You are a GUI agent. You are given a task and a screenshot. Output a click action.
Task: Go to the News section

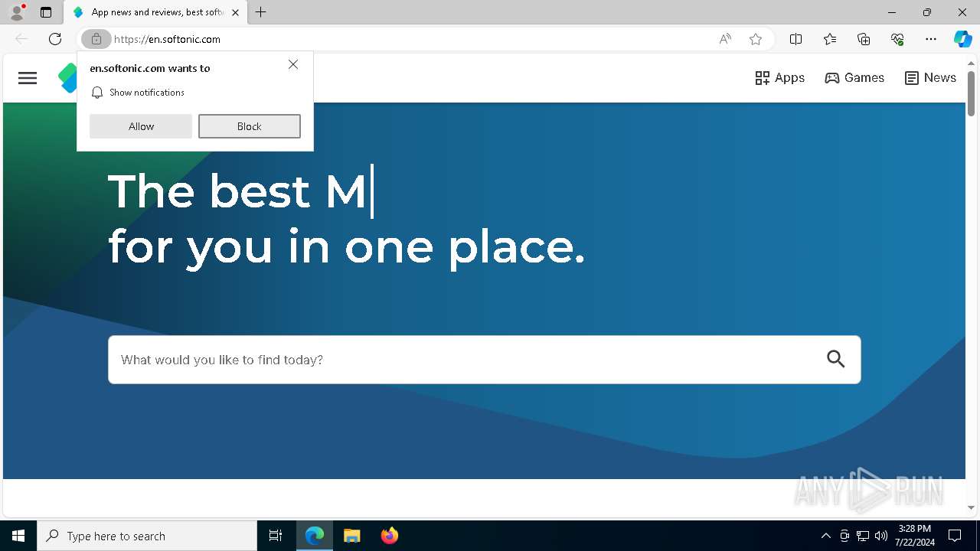click(x=930, y=78)
